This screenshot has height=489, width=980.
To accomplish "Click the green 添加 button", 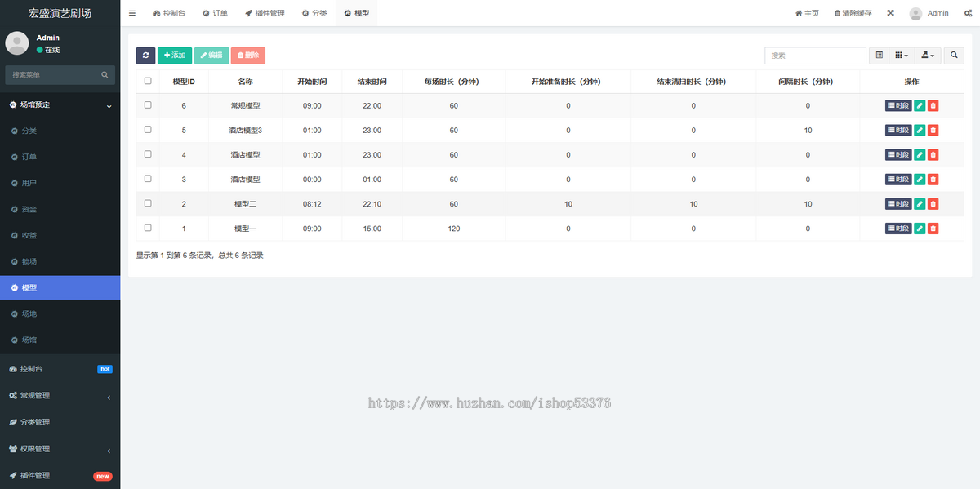I will [x=175, y=56].
